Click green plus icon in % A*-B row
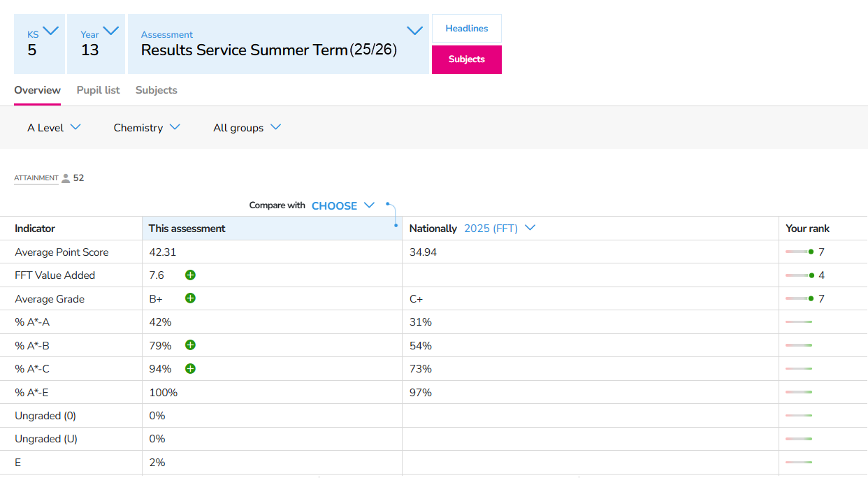 click(190, 345)
